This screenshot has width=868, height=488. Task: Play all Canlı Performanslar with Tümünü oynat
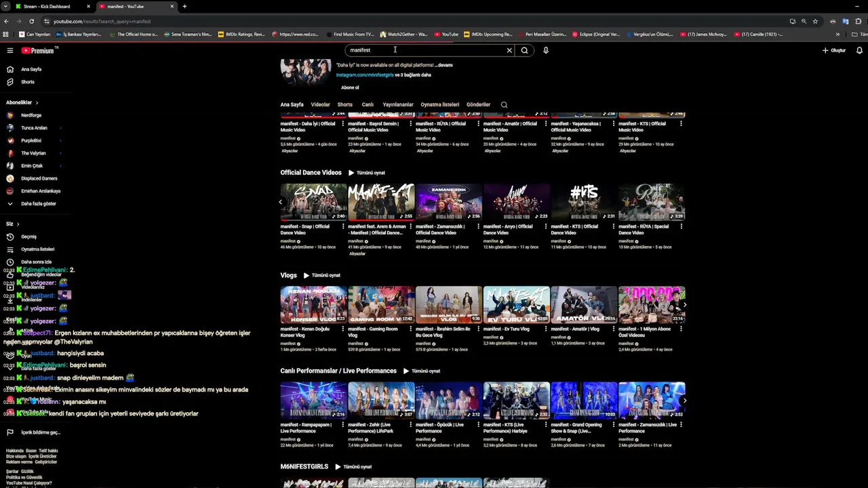[422, 371]
